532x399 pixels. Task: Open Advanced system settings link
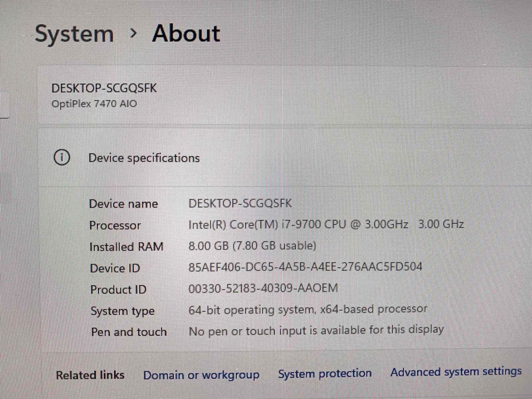tap(456, 372)
